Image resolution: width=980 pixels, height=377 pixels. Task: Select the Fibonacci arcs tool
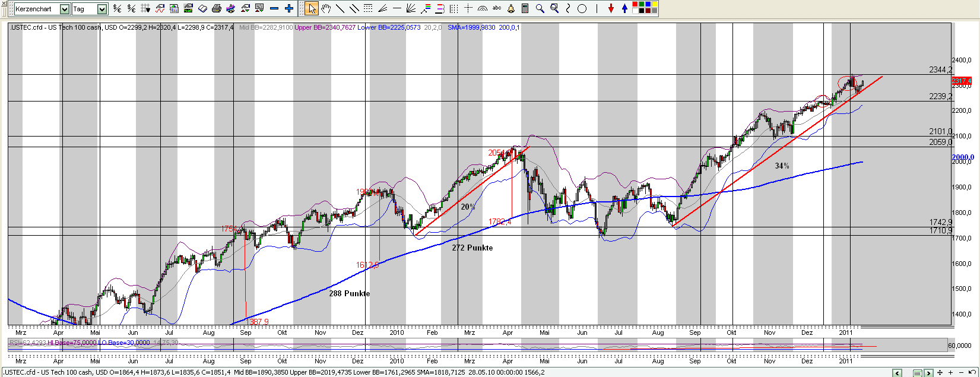pos(483,9)
